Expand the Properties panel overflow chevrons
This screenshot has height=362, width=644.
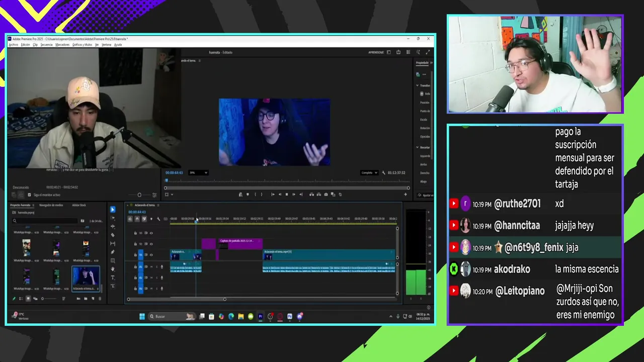click(431, 63)
